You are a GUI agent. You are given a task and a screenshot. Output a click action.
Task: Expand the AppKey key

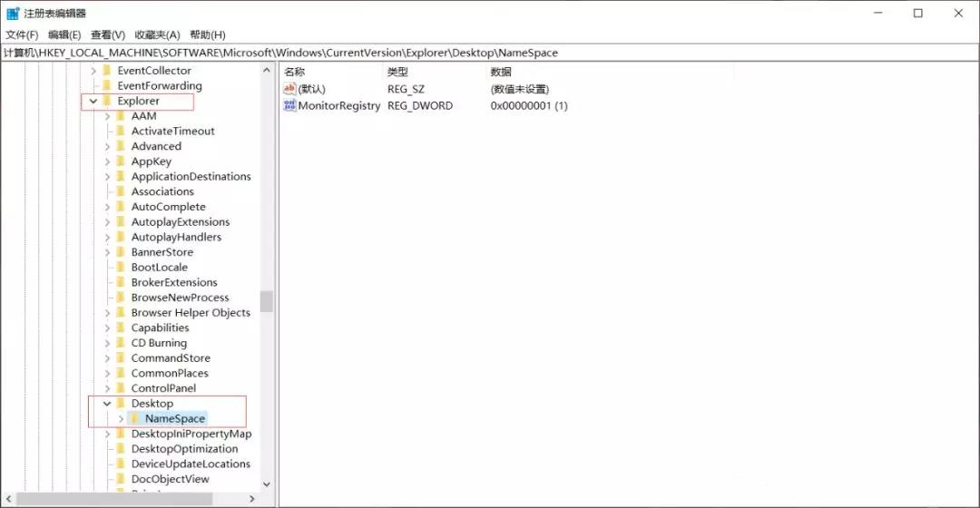107,161
